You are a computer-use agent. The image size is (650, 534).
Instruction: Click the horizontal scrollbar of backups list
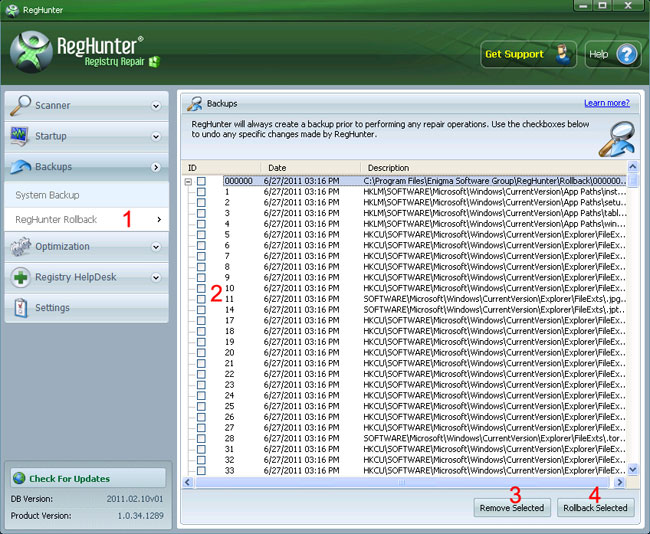[400, 483]
